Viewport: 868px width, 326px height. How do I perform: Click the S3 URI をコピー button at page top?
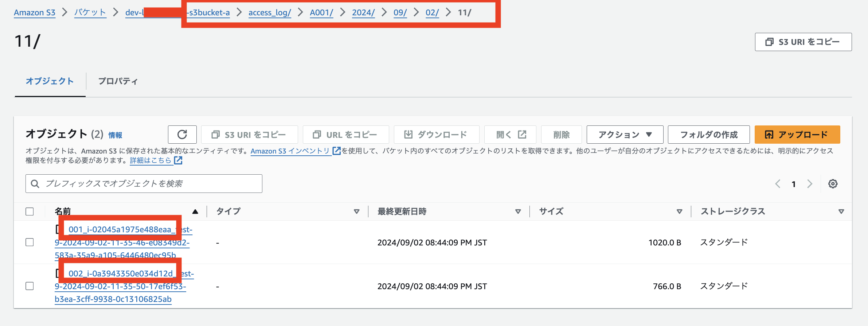point(803,42)
